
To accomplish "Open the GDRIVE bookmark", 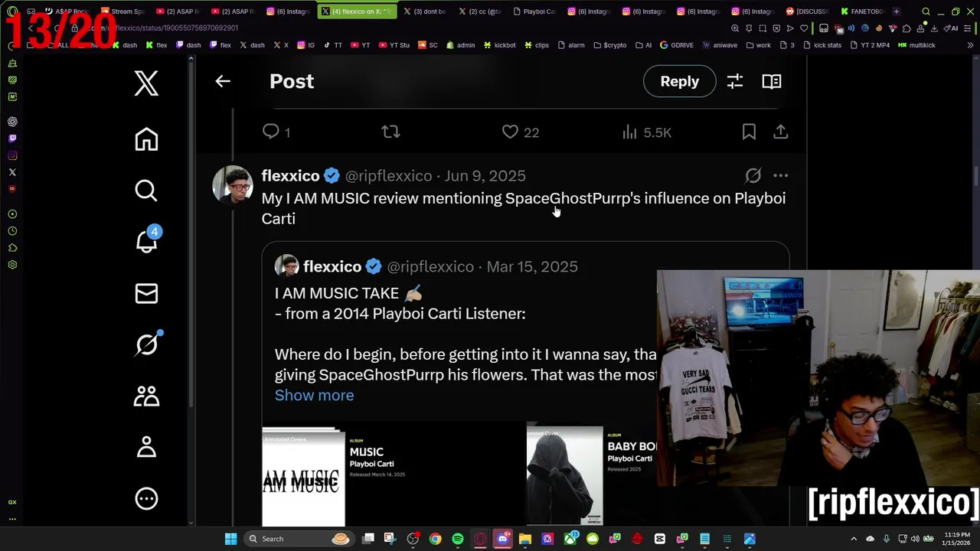I will [x=676, y=45].
